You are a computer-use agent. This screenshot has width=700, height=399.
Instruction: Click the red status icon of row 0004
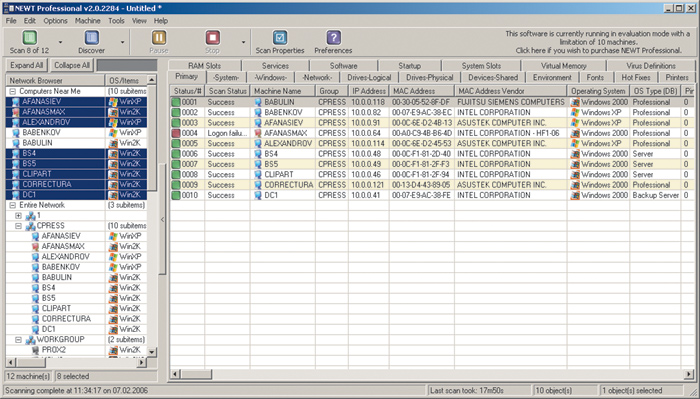(x=176, y=133)
